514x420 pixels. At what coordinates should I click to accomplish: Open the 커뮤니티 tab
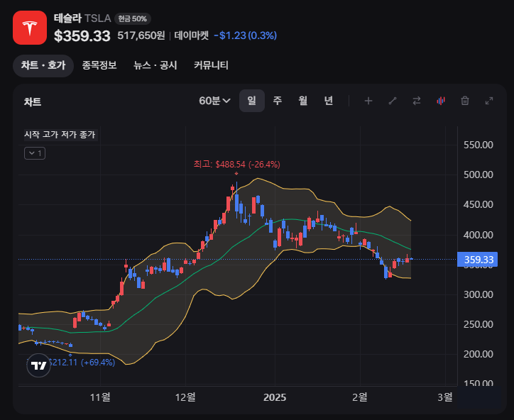coord(211,65)
